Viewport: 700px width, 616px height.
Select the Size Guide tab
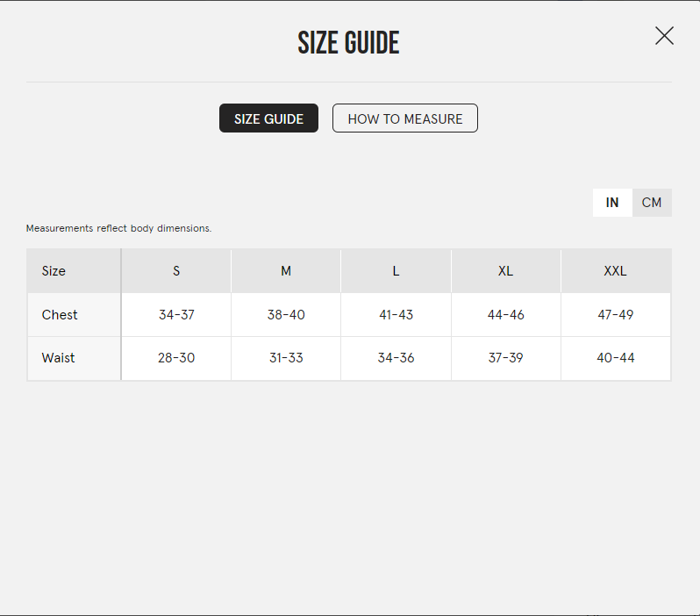pos(268,118)
